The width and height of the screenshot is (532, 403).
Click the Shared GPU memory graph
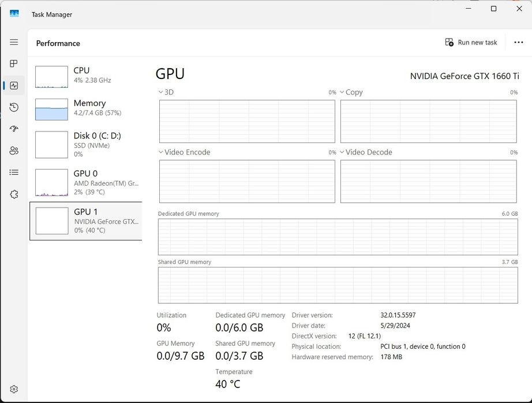coord(338,285)
